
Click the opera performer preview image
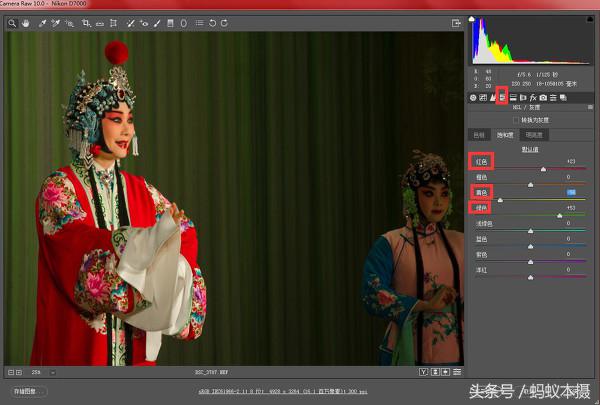(234, 198)
